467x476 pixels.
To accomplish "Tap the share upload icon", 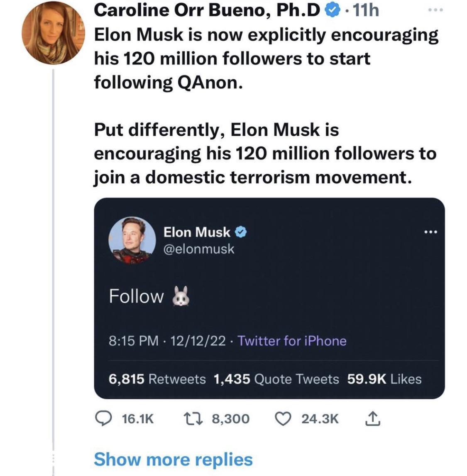I will 373,419.
